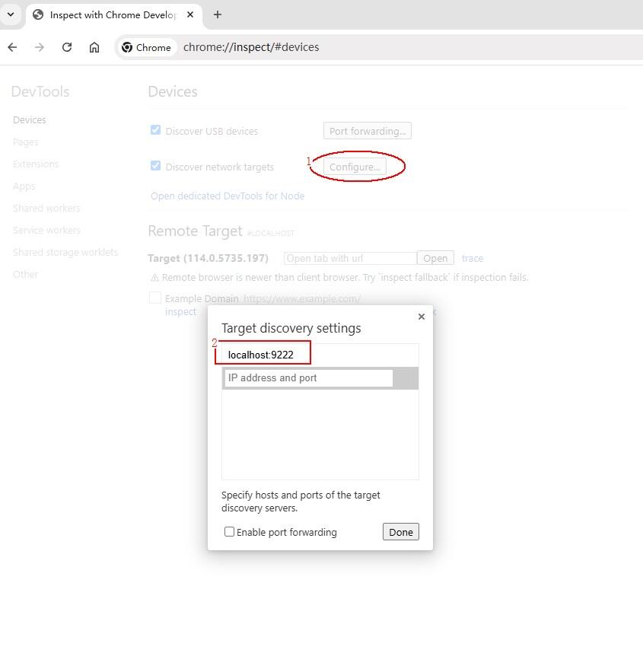Toggle Discover USB devices checkbox
Image resolution: width=643 pixels, height=672 pixels.
pyautogui.click(x=156, y=130)
